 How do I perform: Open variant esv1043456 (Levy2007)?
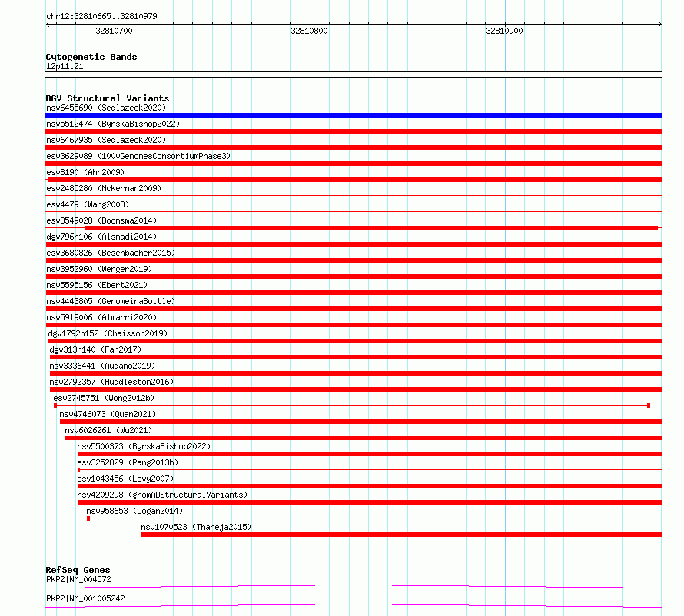(x=125, y=479)
